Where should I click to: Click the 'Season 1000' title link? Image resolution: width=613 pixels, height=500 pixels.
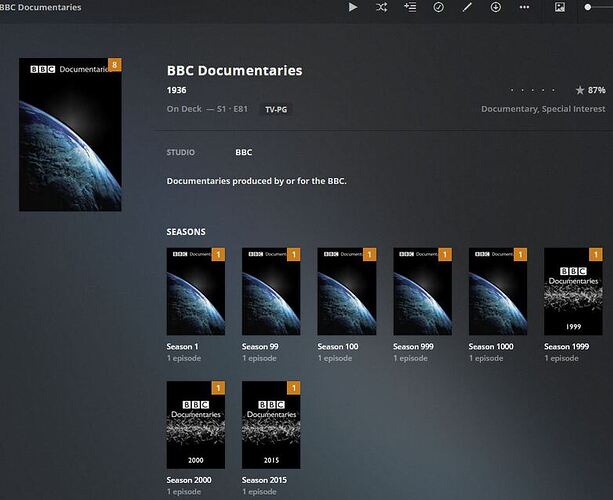491,347
